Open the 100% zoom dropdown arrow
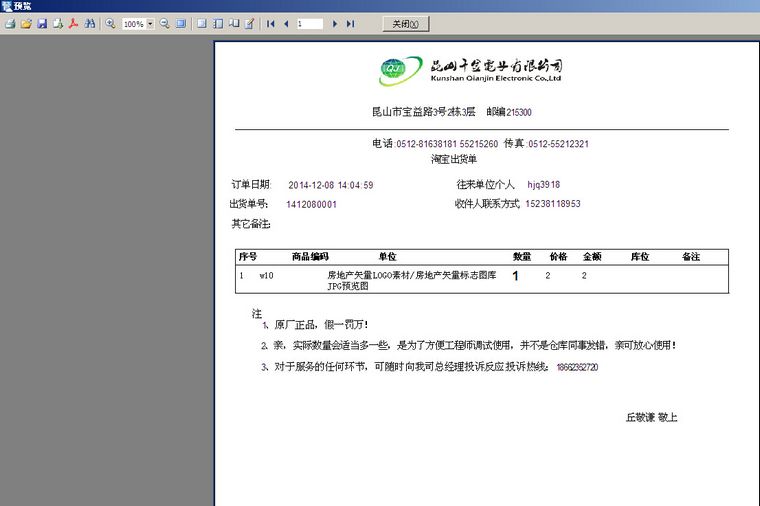 click(x=150, y=24)
